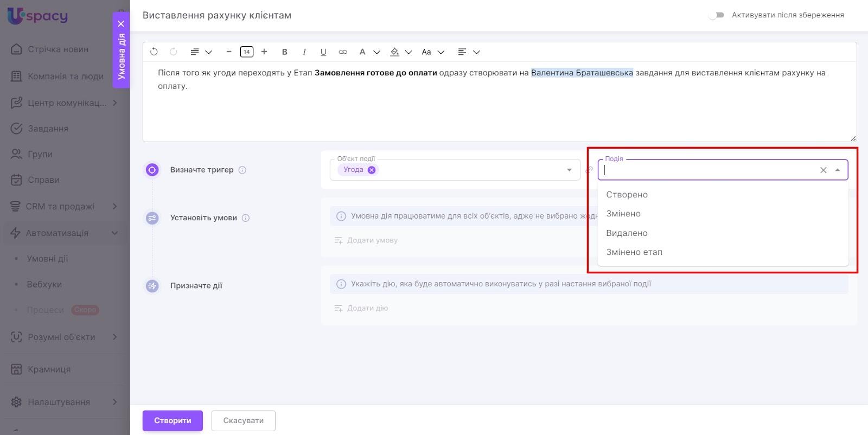Enable Активувати після збереження toggle
This screenshot has width=868, height=435.
point(716,15)
